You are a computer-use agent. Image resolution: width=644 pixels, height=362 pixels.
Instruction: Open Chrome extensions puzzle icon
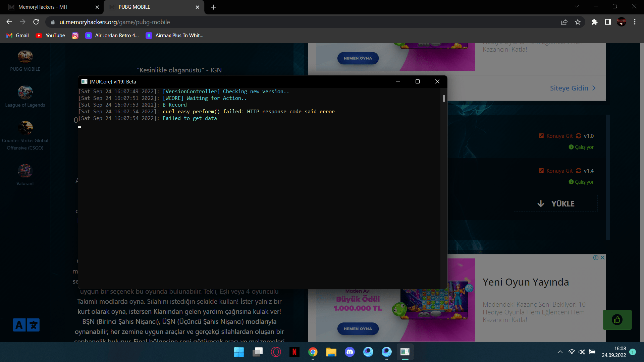tap(594, 22)
